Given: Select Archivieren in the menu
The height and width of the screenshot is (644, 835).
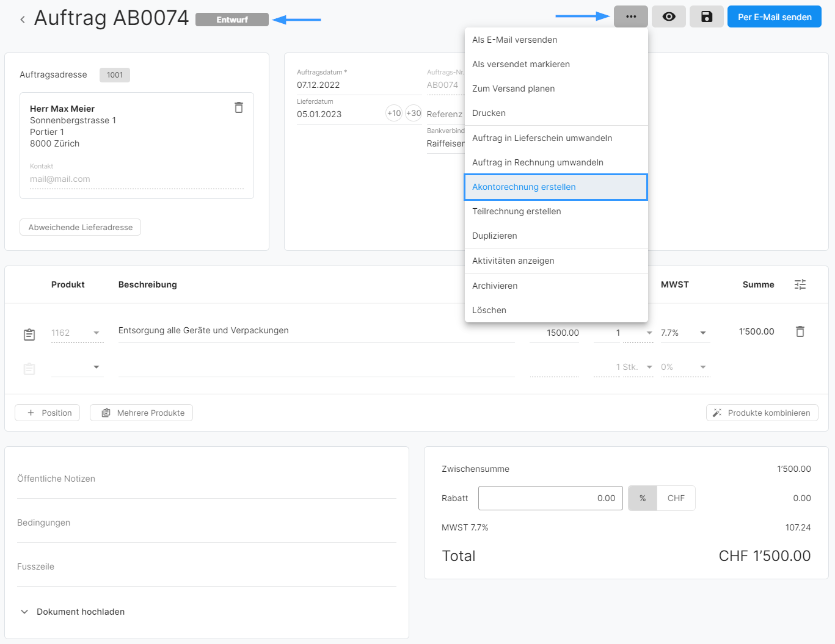Looking at the screenshot, I should [556, 286].
